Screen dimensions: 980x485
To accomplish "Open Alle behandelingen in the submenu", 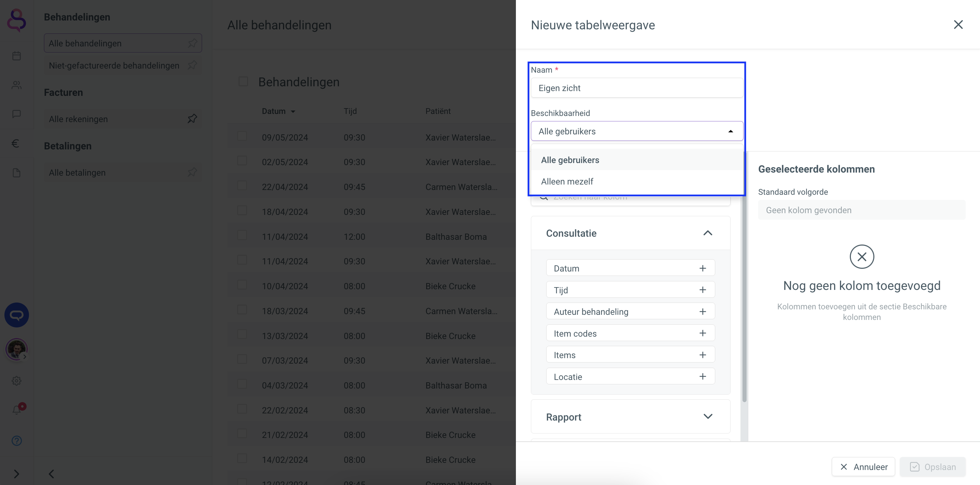I will (x=123, y=43).
